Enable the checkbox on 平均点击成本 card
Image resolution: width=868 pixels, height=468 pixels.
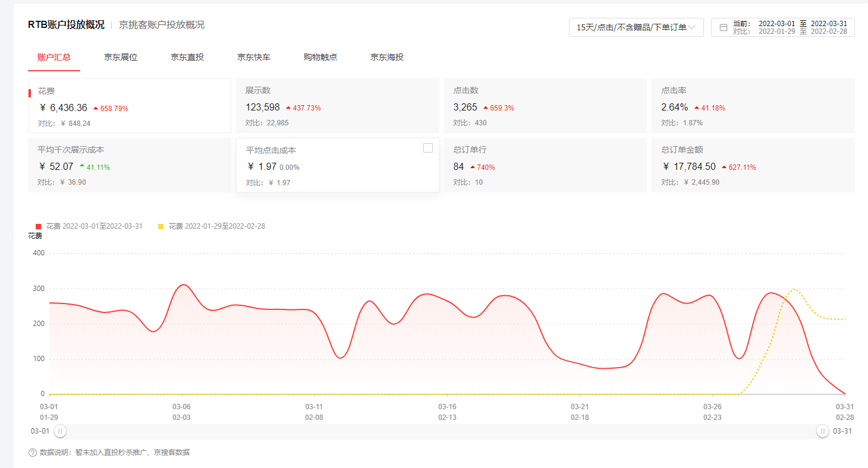(x=427, y=147)
